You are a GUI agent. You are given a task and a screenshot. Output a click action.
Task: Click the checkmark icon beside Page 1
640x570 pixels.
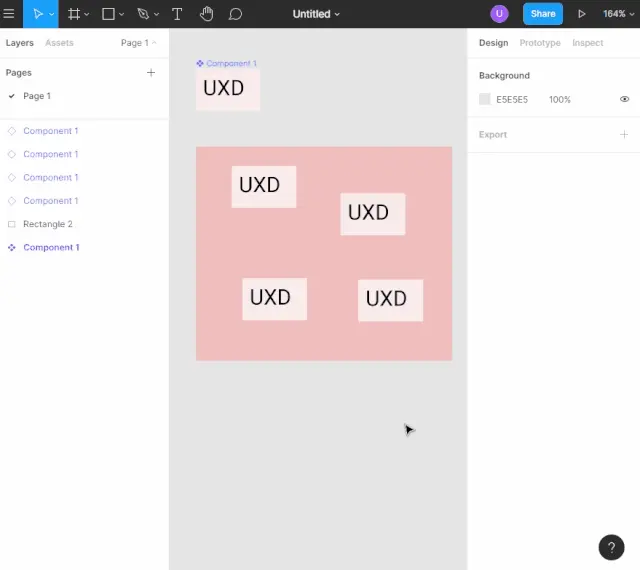click(11, 96)
